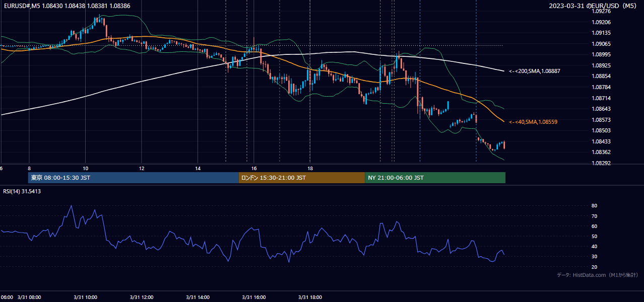The width and height of the screenshot is (644, 302).
Task: Click the 40 SMA label 1.08559
Action: [533, 122]
